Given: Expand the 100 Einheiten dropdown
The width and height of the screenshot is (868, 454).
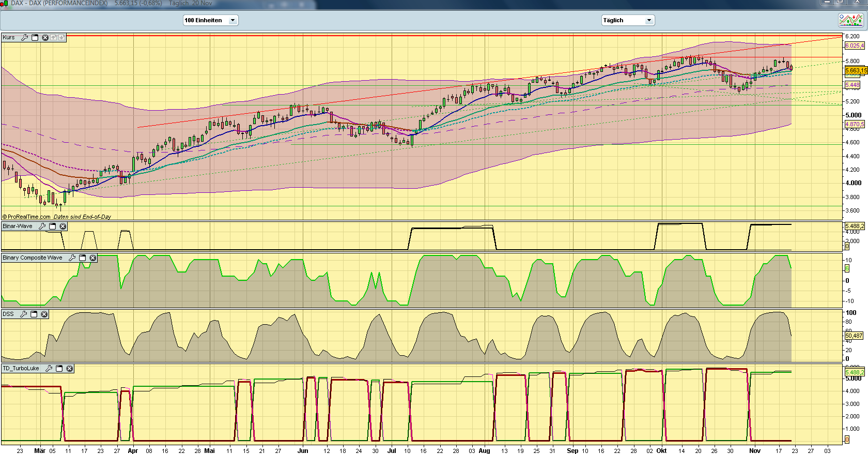Looking at the screenshot, I should tap(233, 21).
